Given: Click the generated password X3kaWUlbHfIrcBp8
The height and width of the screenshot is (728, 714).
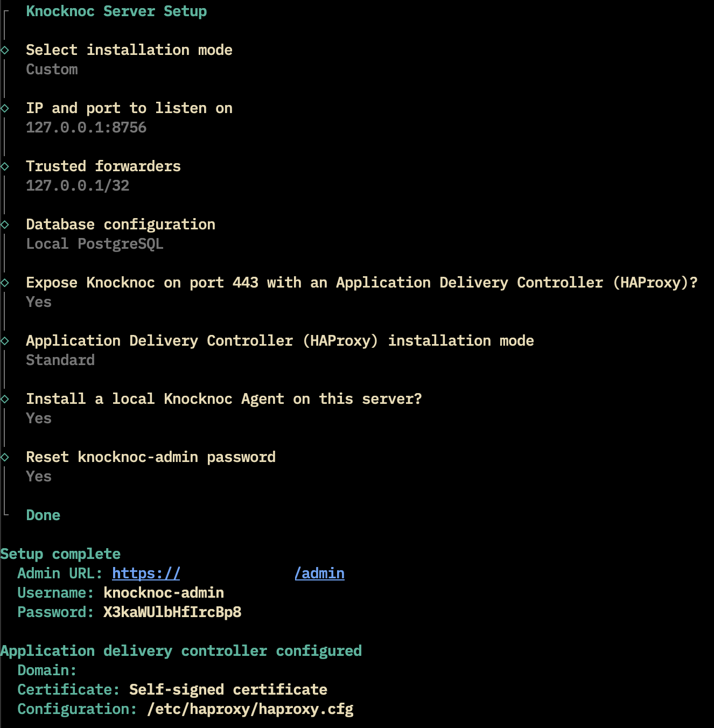Looking at the screenshot, I should (x=172, y=612).
